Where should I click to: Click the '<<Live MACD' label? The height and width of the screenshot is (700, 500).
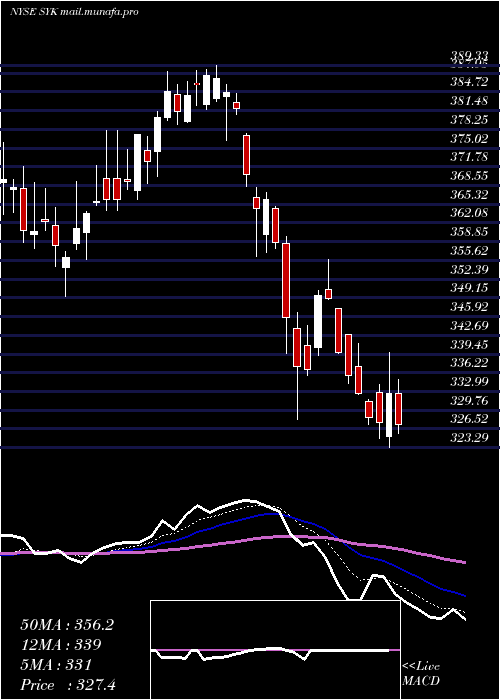(x=421, y=674)
